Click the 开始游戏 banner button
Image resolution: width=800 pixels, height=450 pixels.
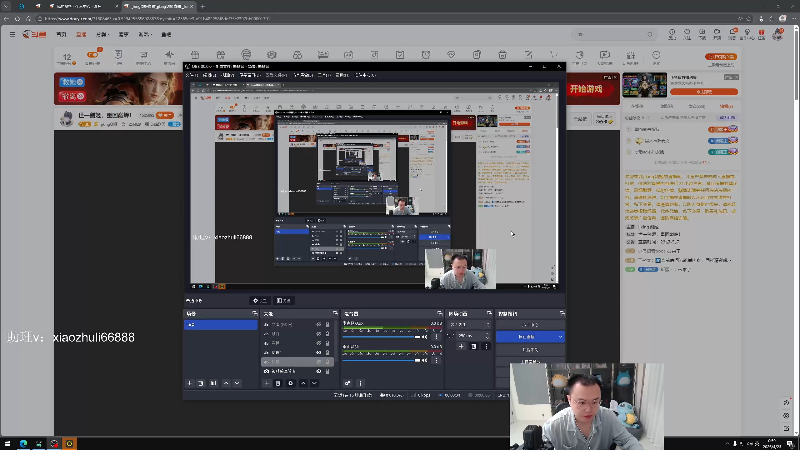586,89
